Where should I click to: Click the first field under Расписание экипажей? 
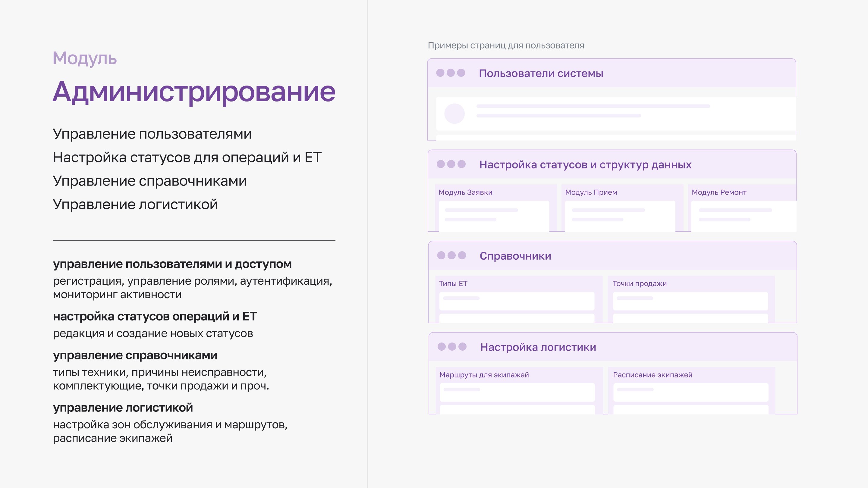(690, 392)
